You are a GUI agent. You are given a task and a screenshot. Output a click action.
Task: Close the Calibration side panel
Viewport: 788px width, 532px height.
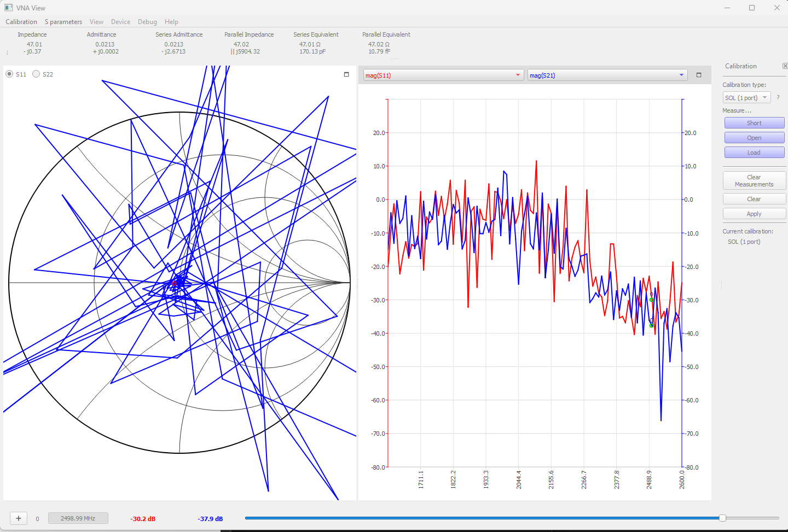(785, 66)
